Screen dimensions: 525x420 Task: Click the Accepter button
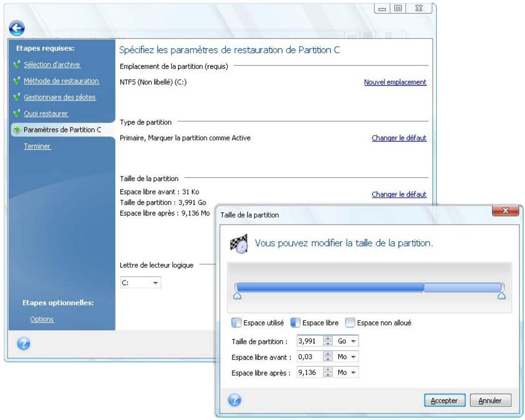[444, 400]
